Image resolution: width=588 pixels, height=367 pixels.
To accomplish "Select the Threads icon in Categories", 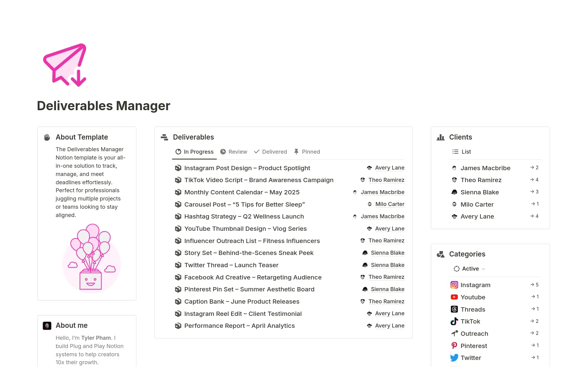I will click(454, 309).
